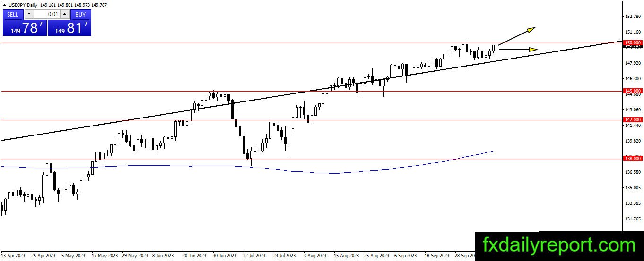Image resolution: width=644 pixels, height=261 pixels.
Task: Click the 147.920 price scale value
Action: tap(633, 63)
